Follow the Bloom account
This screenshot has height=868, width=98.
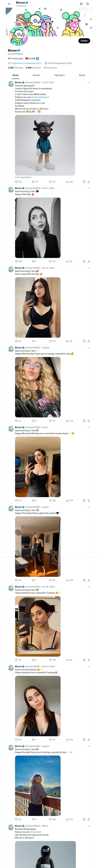pyautogui.click(x=84, y=41)
